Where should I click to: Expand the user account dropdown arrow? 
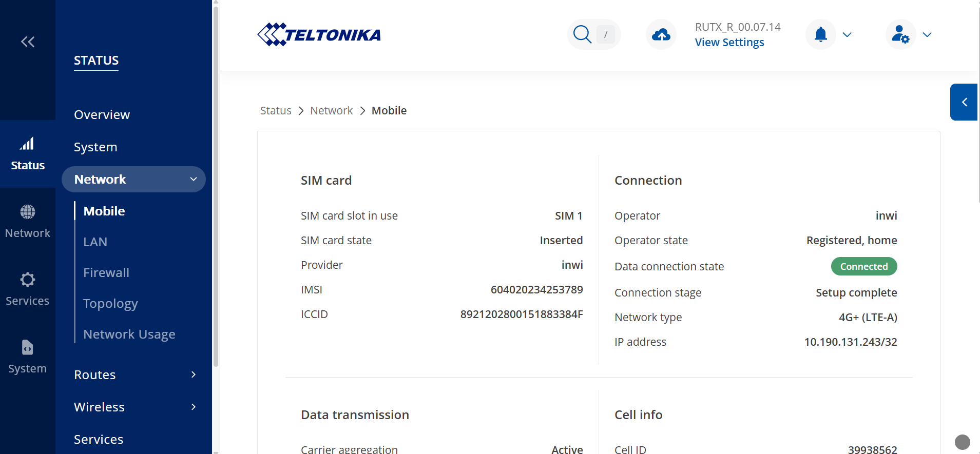tap(927, 34)
